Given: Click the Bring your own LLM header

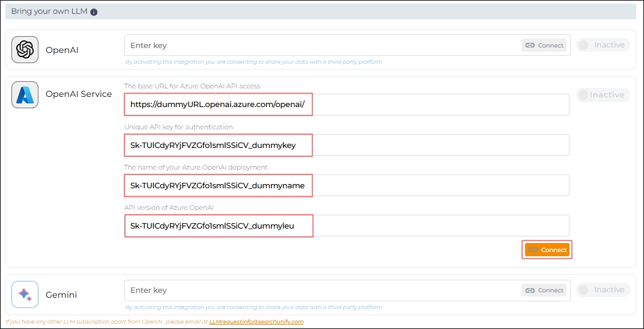Looking at the screenshot, I should [x=49, y=11].
